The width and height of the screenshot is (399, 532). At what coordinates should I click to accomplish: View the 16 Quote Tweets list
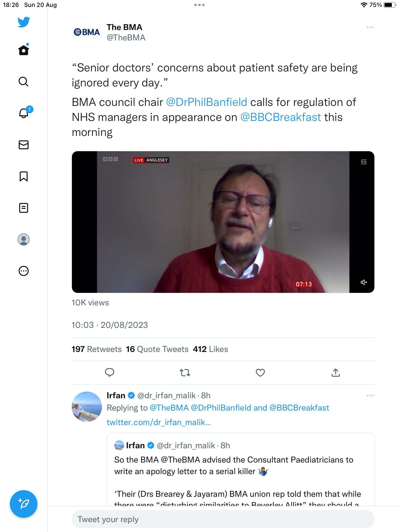tap(157, 349)
